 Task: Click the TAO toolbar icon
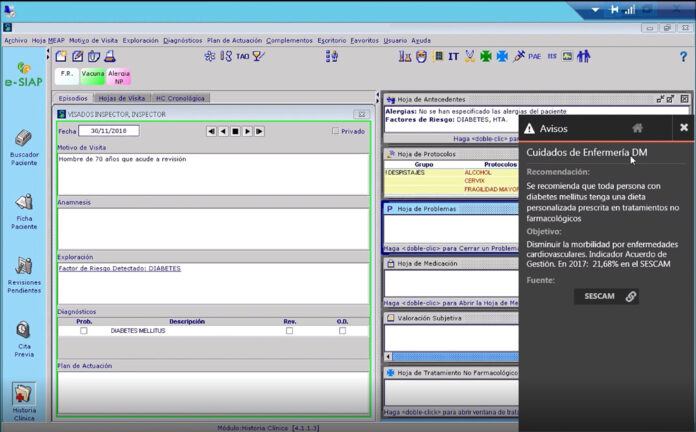pyautogui.click(x=240, y=57)
